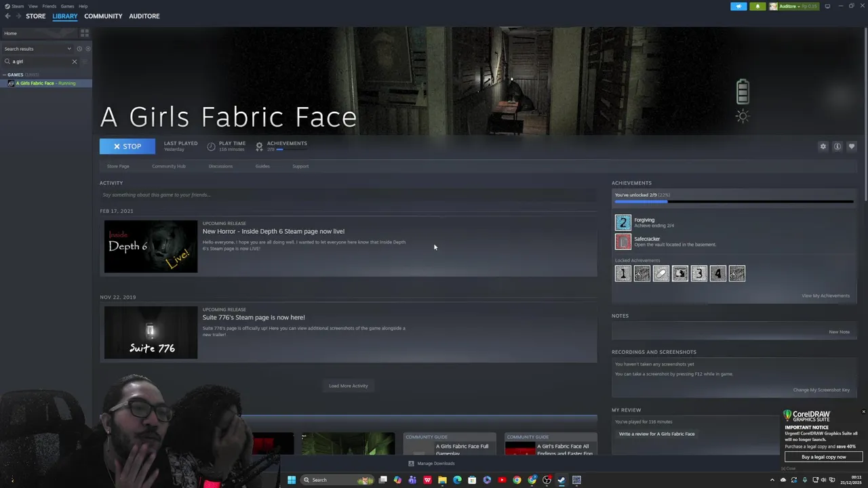Close the CorelDRAW notification popup
Image resolution: width=868 pixels, height=488 pixels.
click(863, 411)
